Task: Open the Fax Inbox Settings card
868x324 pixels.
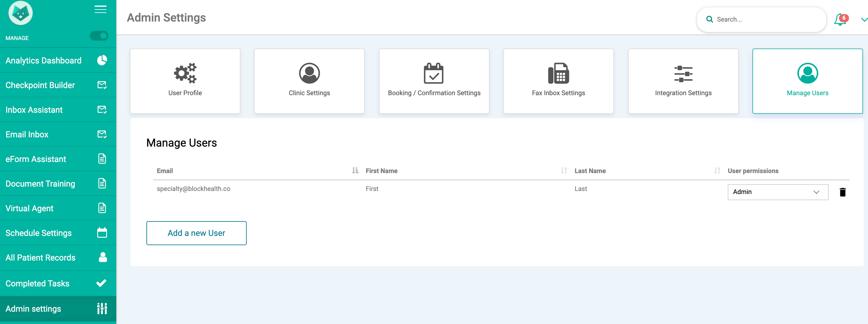Action: tap(558, 81)
